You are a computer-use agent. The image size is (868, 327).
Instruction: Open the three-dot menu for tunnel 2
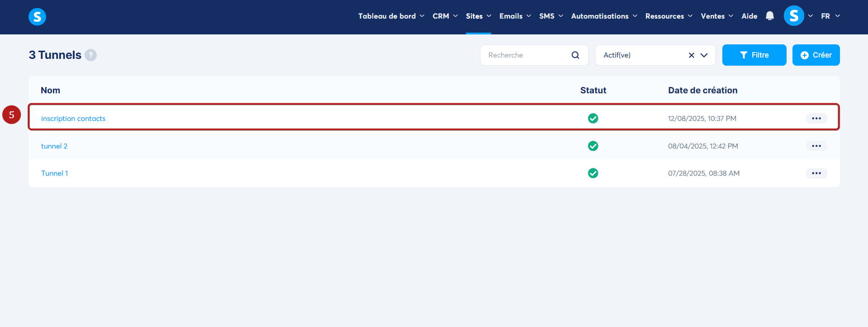(816, 146)
